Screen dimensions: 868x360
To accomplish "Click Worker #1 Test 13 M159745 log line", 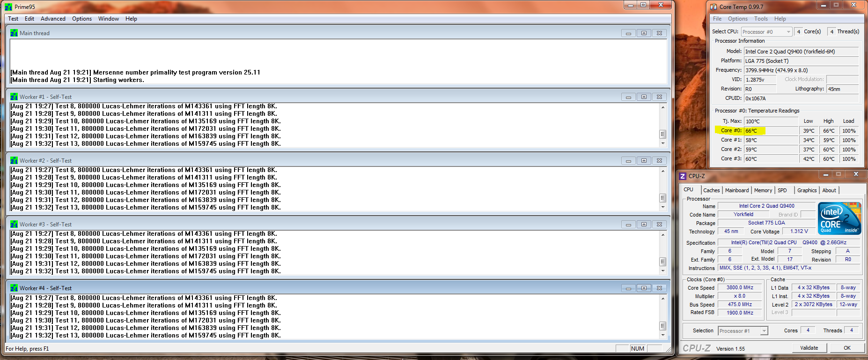I will tap(146, 143).
